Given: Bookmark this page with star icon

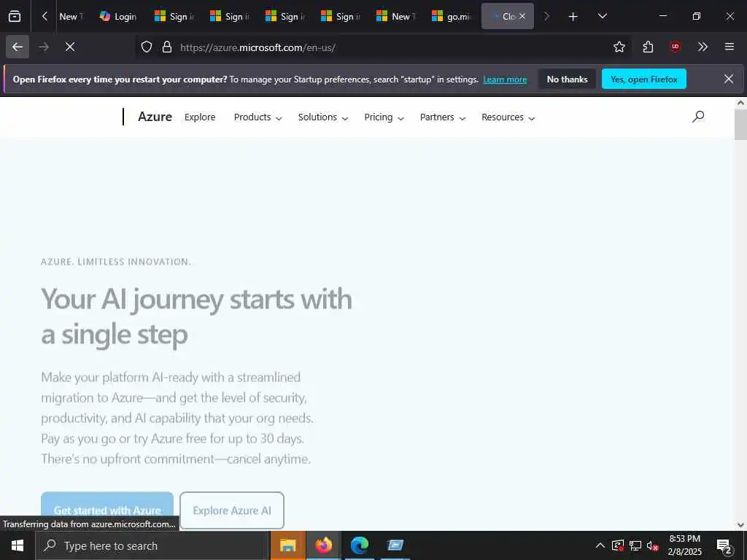Looking at the screenshot, I should tap(619, 47).
